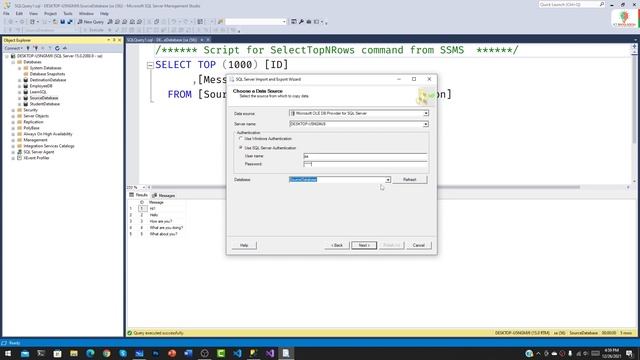Click the Cancel button
Viewport: 640px width, 360px height.
coord(419,245)
